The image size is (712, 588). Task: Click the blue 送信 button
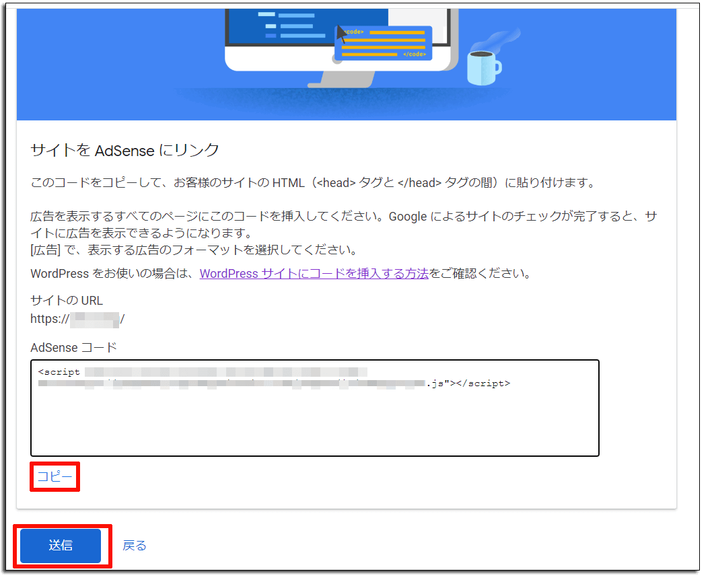click(61, 546)
